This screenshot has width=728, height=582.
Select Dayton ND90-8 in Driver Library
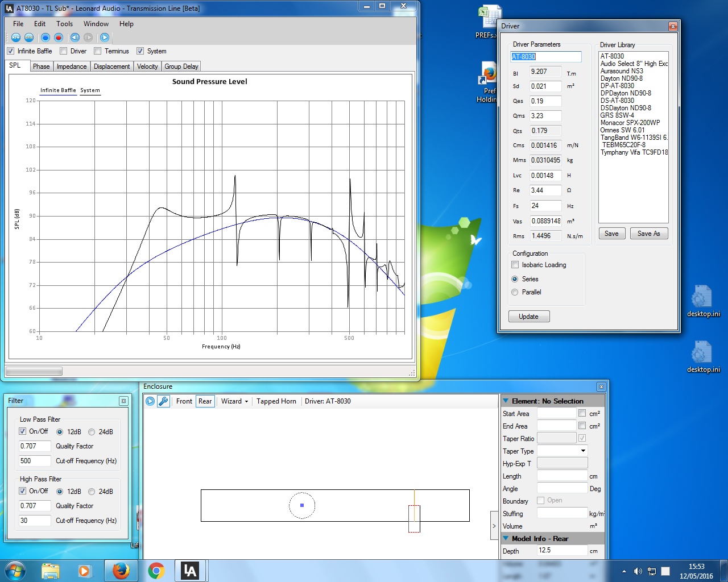pyautogui.click(x=622, y=78)
